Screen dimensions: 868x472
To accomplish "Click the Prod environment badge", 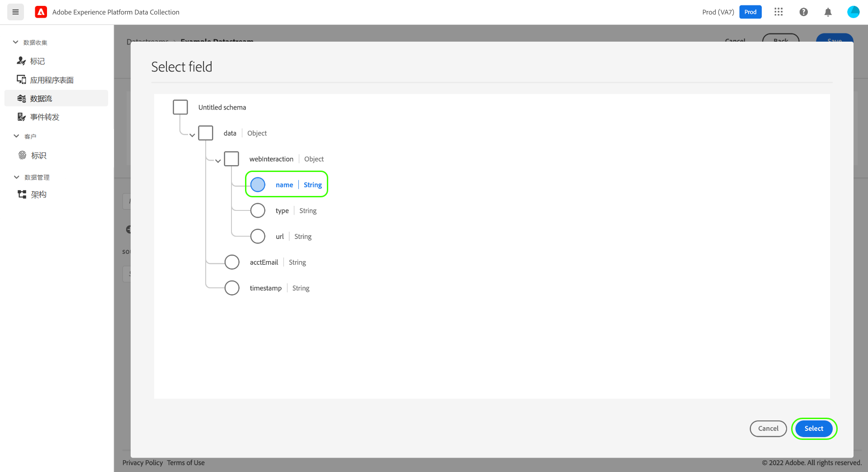I will pos(750,12).
